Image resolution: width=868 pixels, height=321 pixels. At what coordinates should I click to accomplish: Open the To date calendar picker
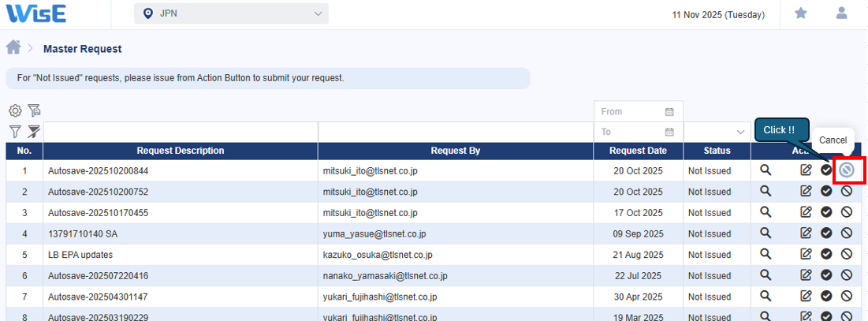[x=669, y=133]
